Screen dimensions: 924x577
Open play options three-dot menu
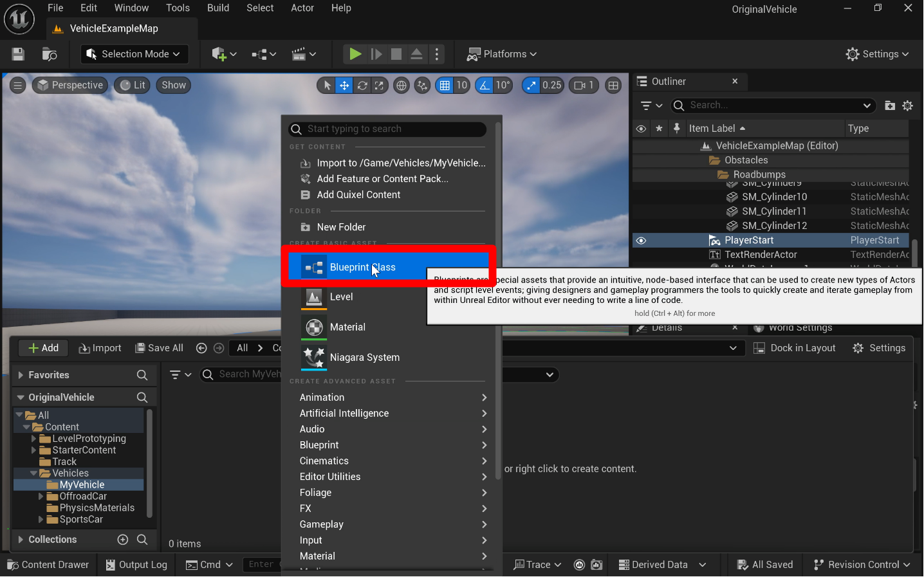pyautogui.click(x=437, y=54)
